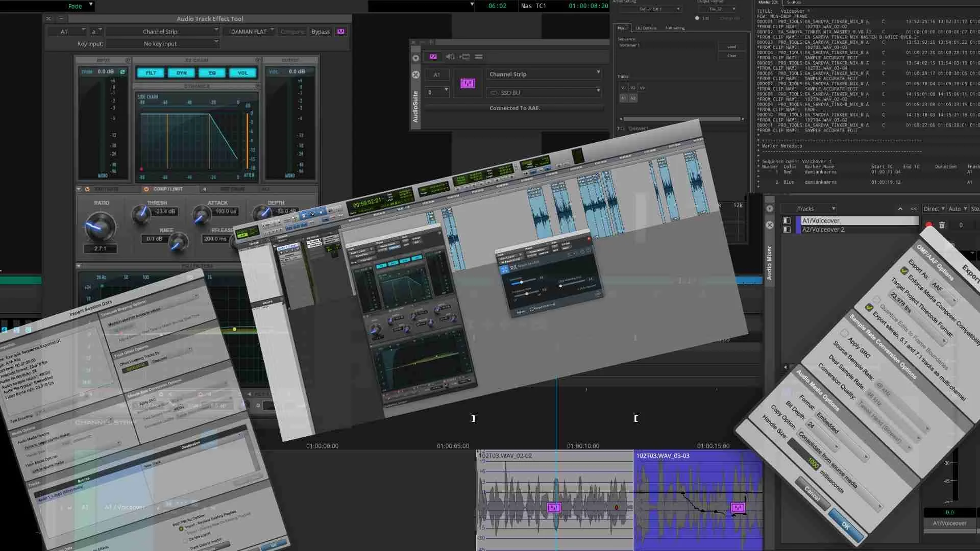Open AudioSuite hamburger menu icon
The height and width of the screenshot is (551, 980).
point(479,57)
